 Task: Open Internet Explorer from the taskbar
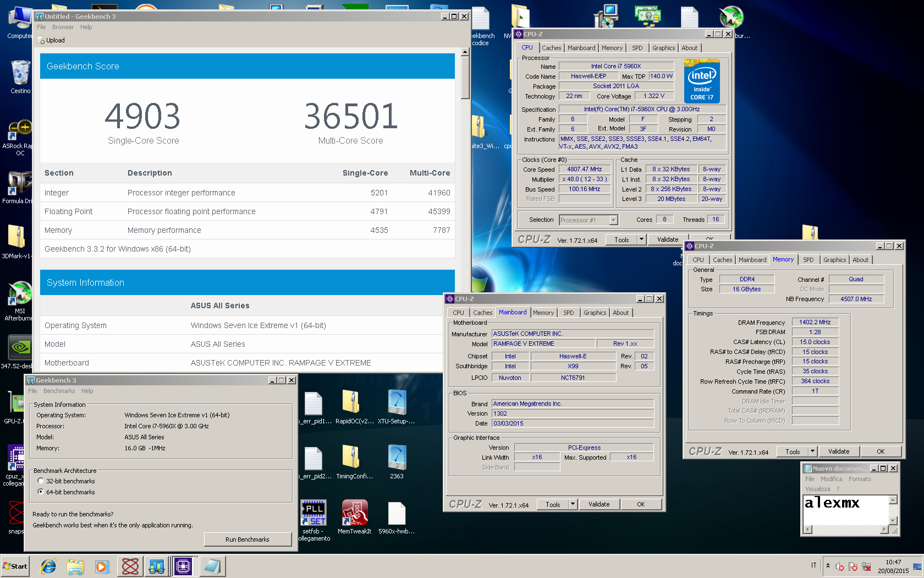click(x=48, y=566)
